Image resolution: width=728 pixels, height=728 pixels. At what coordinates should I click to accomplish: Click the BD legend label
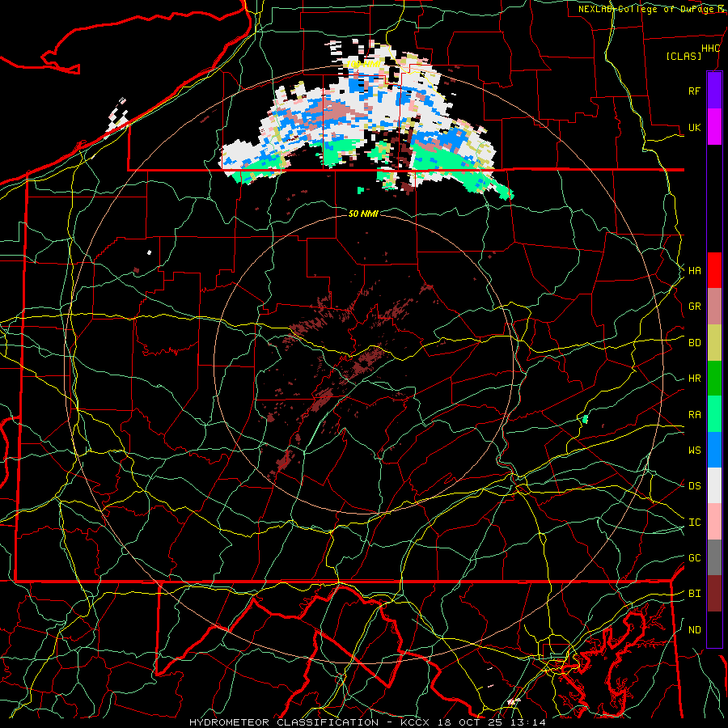tap(694, 343)
